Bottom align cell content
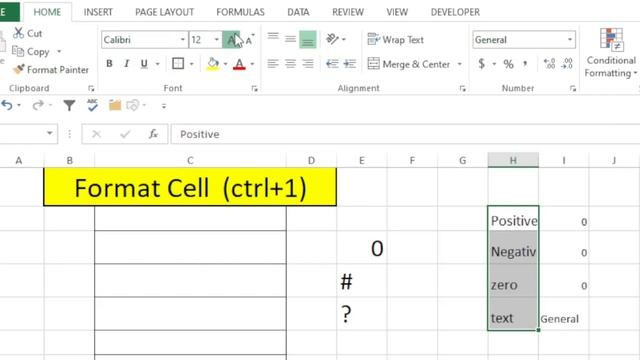The width and height of the screenshot is (640, 360). [x=307, y=40]
